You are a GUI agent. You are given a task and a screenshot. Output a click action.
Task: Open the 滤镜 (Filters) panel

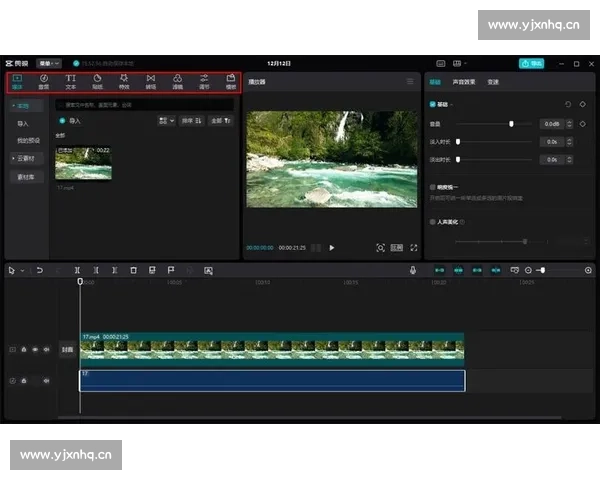(177, 80)
